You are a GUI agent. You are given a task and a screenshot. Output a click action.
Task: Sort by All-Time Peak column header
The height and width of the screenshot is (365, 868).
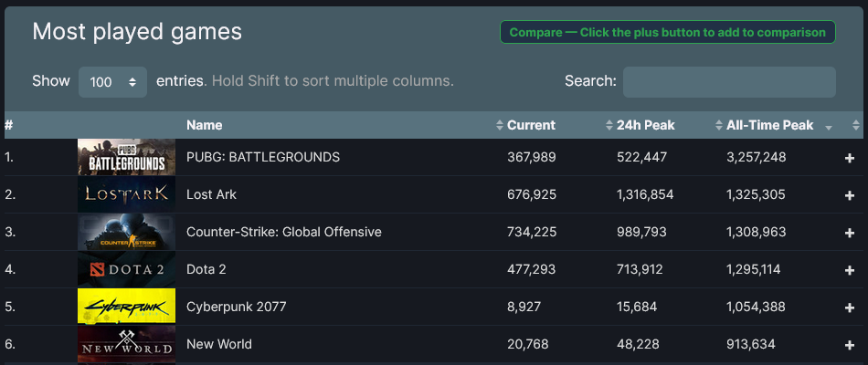[770, 125]
